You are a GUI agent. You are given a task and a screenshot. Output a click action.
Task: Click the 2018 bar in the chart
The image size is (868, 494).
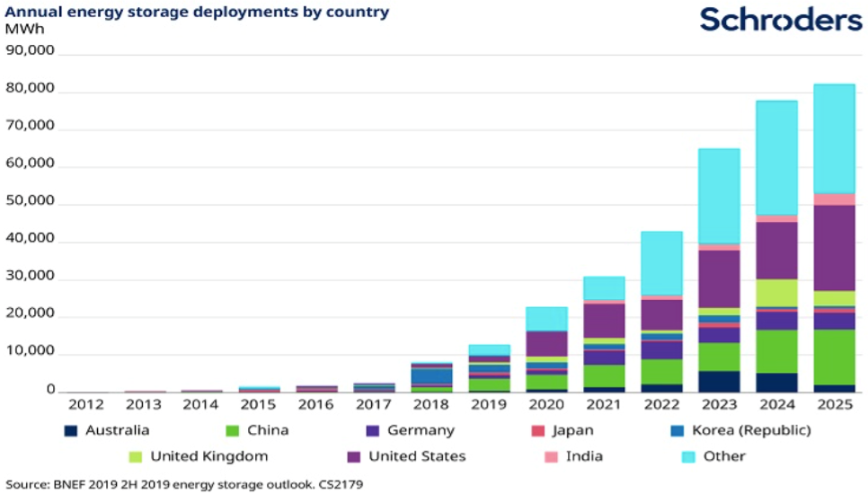[431, 378]
